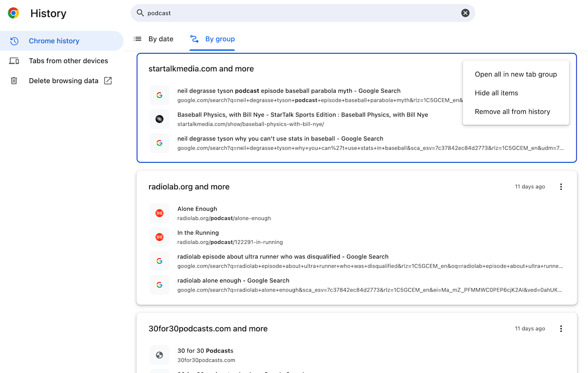Click the Chrome logo icon

[13, 13]
